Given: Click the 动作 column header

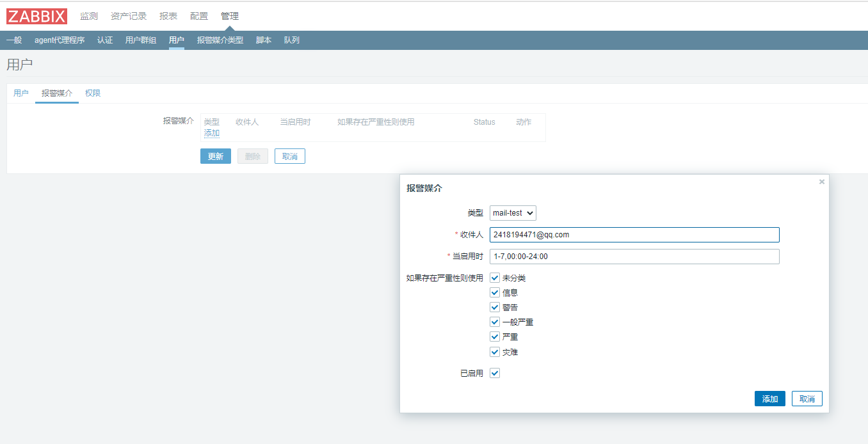Looking at the screenshot, I should [x=524, y=122].
